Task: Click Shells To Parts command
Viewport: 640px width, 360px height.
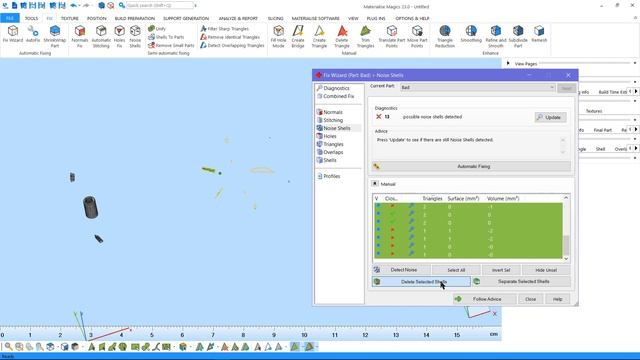Action: (166, 37)
